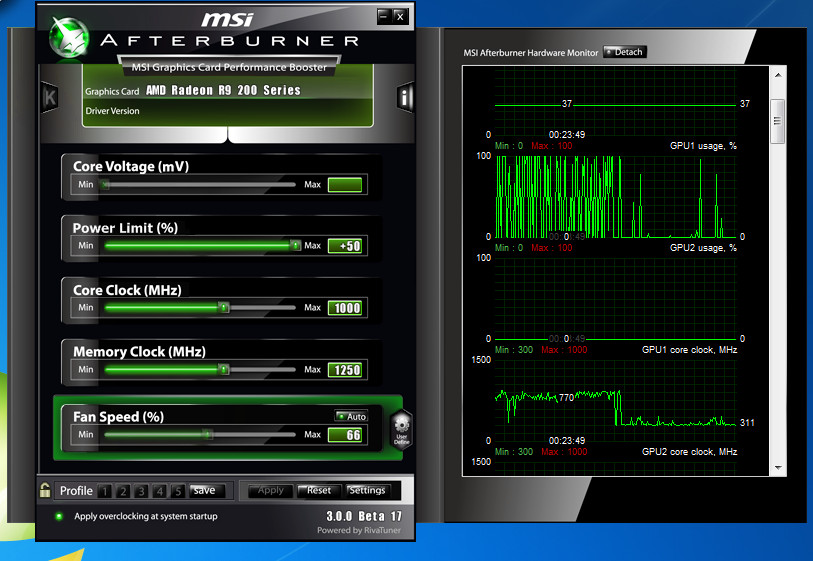This screenshot has width=813, height=561.
Task: Click the hardware monitor scrollbar thumb
Action: coord(778,121)
